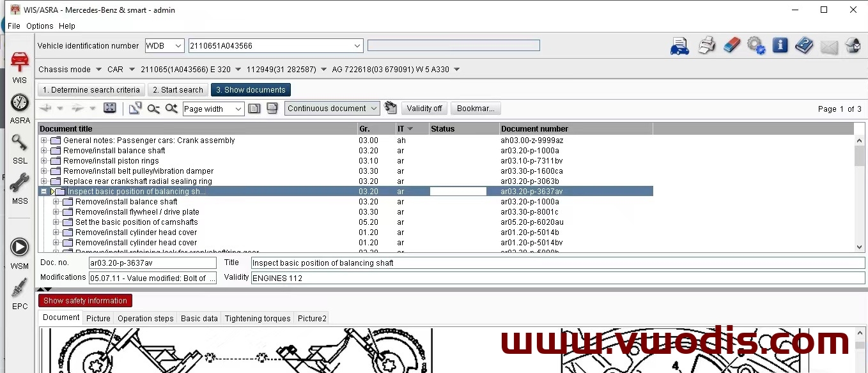Click the Doc. no. field ar03.20-p-3637av
868x373 pixels.
click(x=153, y=263)
